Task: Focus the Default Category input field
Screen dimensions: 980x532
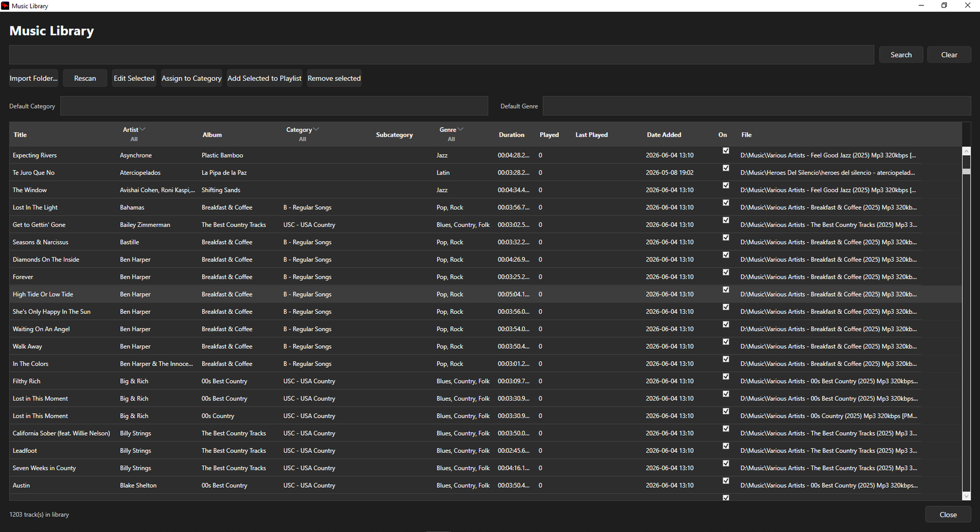Action: tap(274, 106)
